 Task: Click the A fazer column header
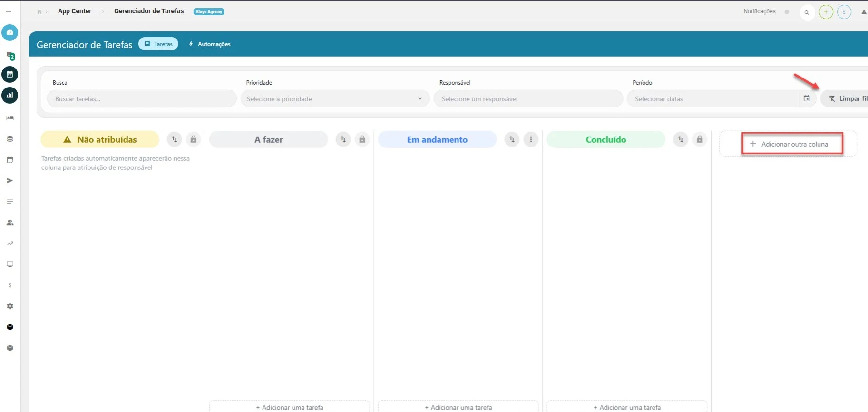(269, 139)
